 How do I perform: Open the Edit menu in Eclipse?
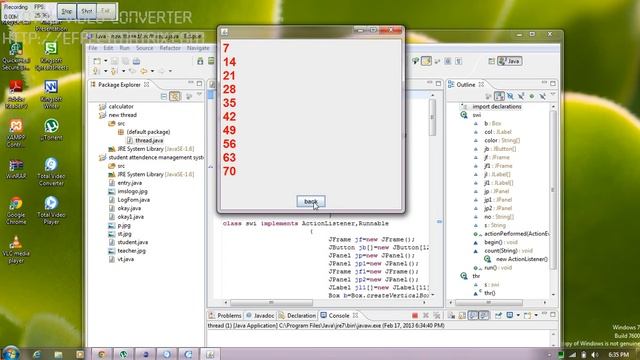coord(108,48)
